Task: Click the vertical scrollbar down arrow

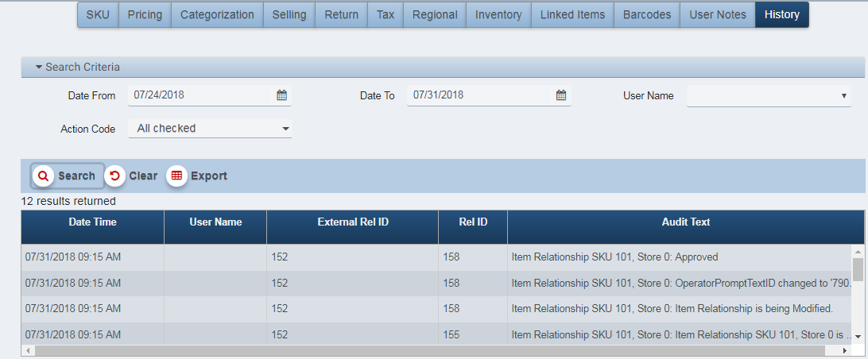Action: tap(858, 338)
